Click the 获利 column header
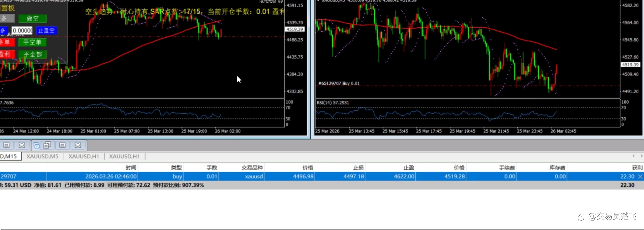Screen dimensions: 644x230 pos(637,168)
